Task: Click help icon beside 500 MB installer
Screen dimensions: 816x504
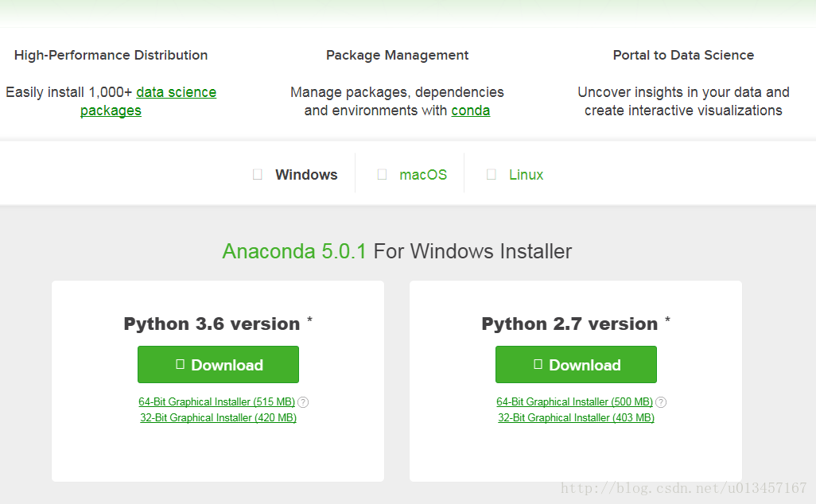Action: click(661, 402)
